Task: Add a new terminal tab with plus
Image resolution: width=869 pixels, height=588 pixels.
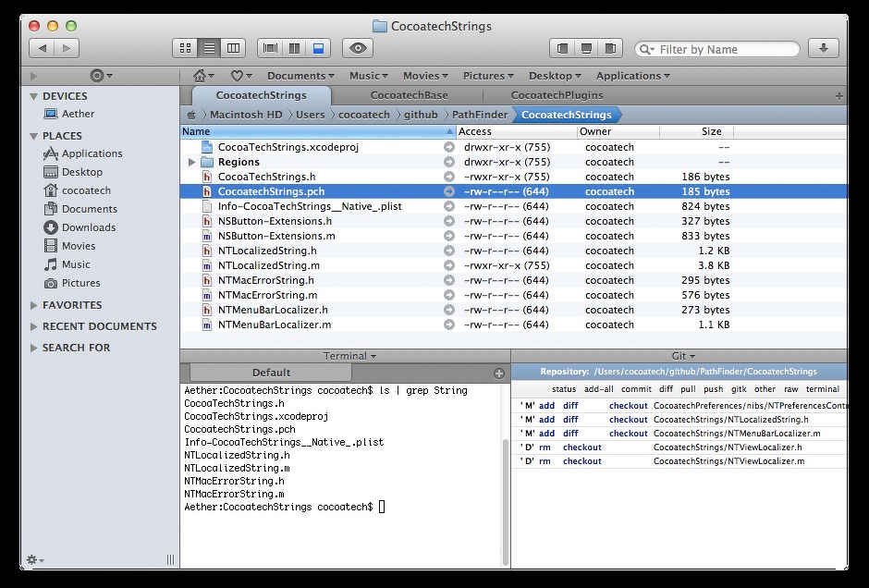Action: coord(499,373)
